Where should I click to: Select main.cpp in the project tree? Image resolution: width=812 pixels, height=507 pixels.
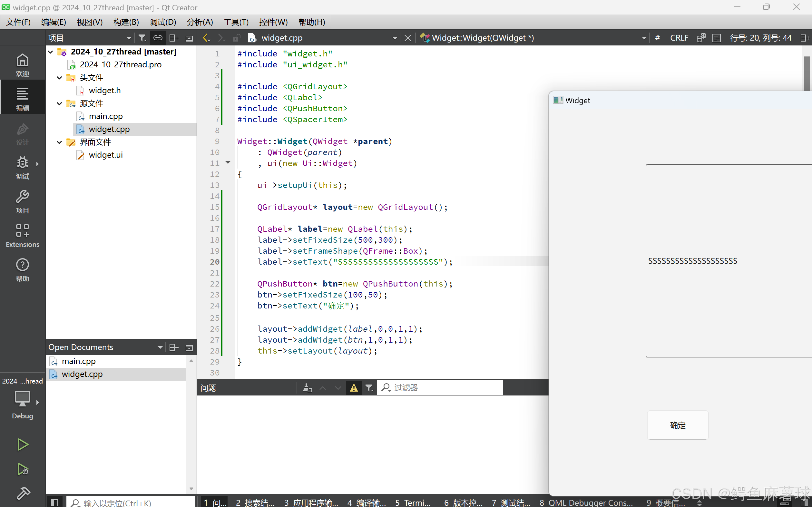click(106, 116)
